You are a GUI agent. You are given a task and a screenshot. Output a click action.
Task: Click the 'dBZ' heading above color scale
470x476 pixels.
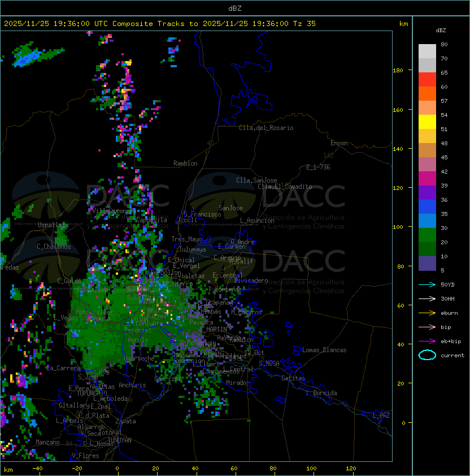441,31
